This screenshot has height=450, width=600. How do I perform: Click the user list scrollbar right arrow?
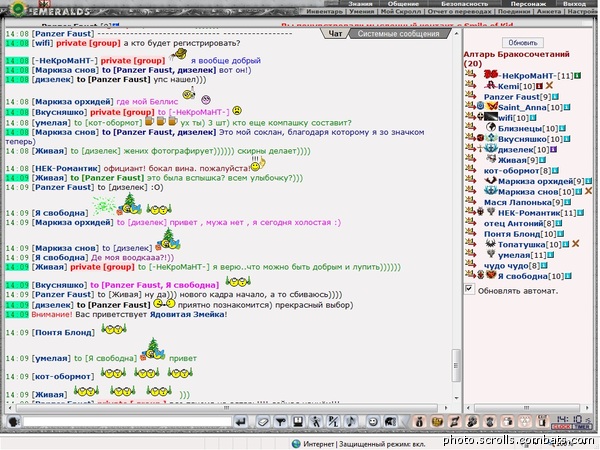(x=587, y=408)
